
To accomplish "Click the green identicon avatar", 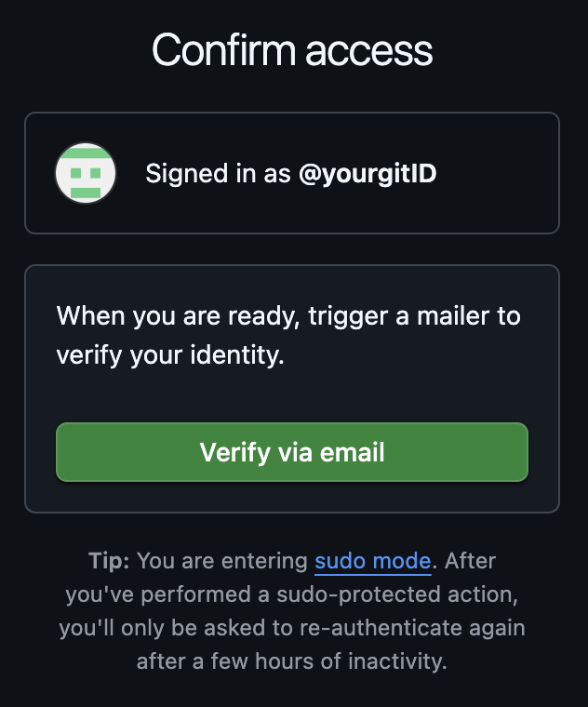I will tap(86, 173).
